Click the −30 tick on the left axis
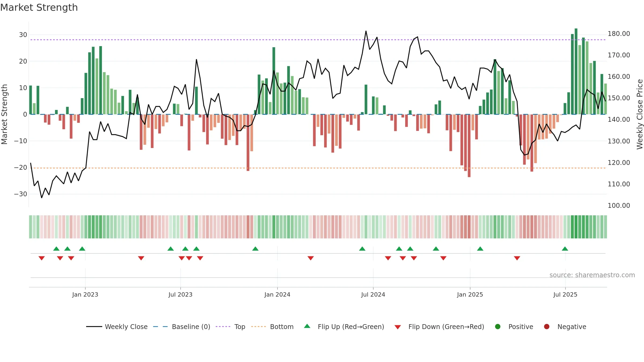Screen dimensions: 644x362 (21, 194)
